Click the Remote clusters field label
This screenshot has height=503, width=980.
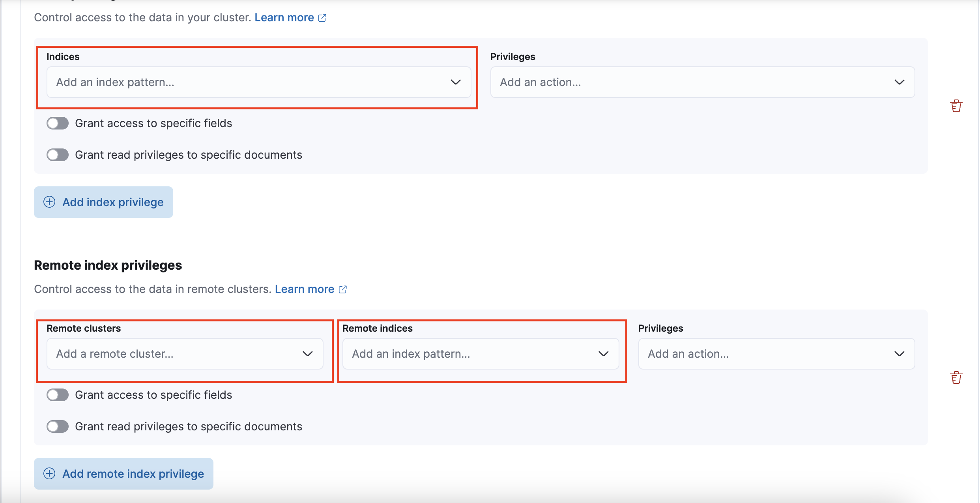pyautogui.click(x=84, y=328)
